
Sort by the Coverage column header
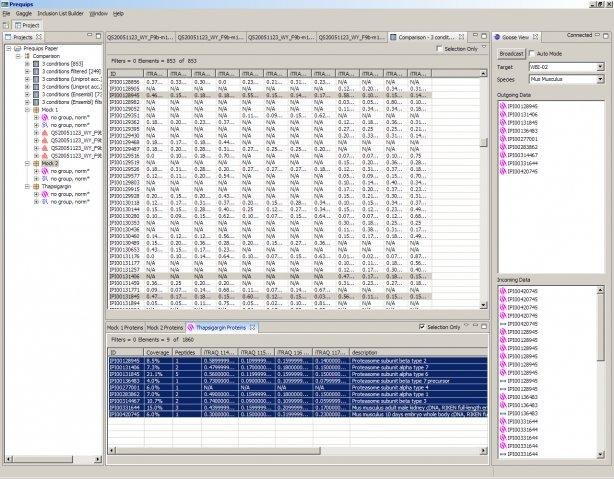pos(158,352)
